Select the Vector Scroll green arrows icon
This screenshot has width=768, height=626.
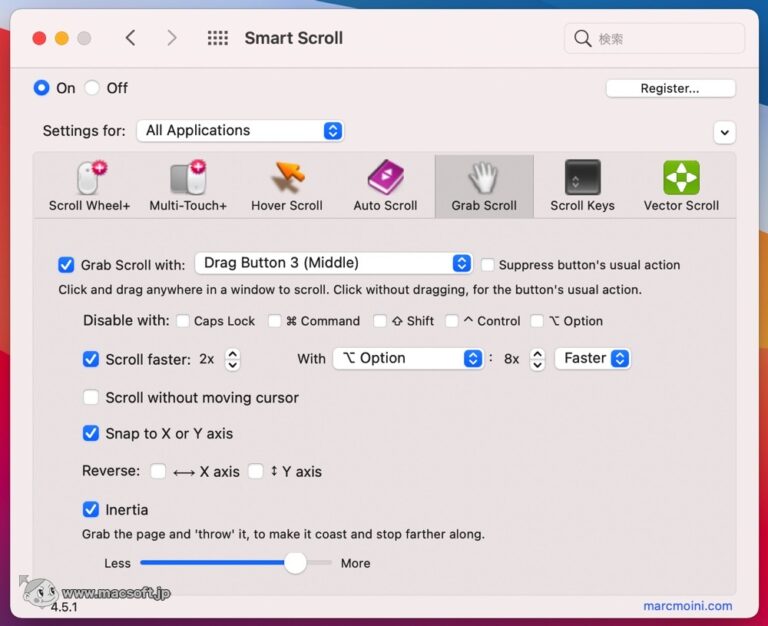click(681, 177)
